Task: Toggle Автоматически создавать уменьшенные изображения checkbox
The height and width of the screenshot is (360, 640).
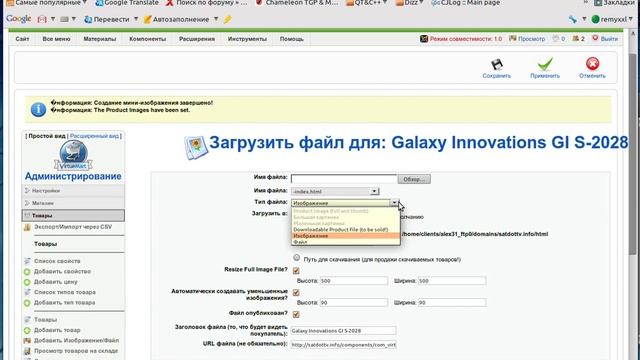Action: pyautogui.click(x=296, y=293)
